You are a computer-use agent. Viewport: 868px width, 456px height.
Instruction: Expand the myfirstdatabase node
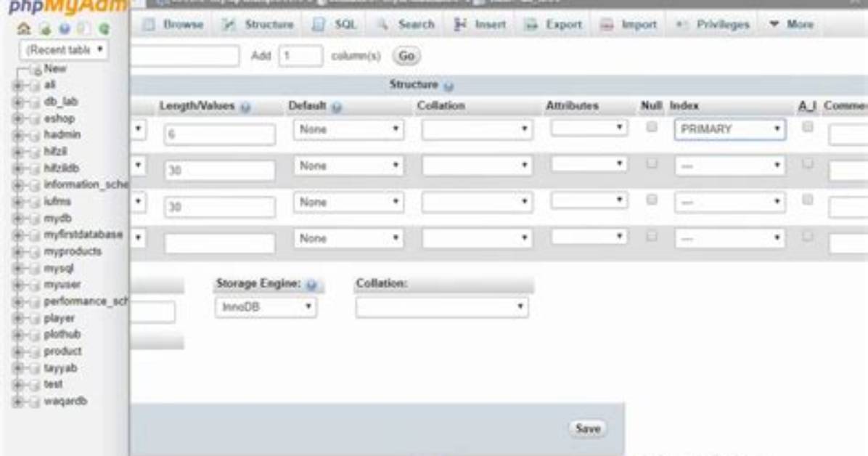tap(17, 235)
